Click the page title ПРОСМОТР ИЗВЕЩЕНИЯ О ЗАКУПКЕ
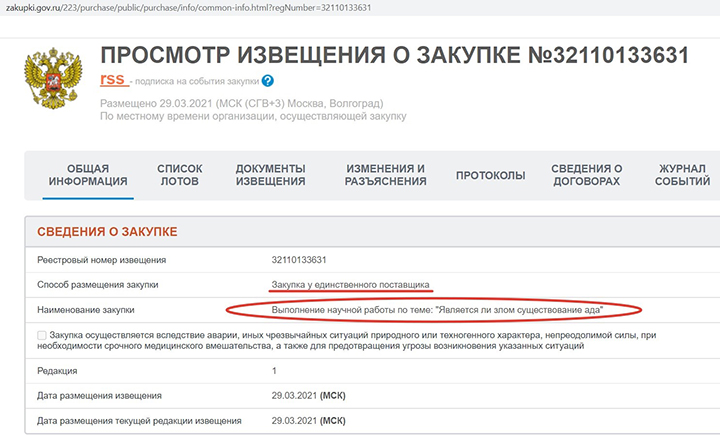This screenshot has height=435, width=720. 394,56
